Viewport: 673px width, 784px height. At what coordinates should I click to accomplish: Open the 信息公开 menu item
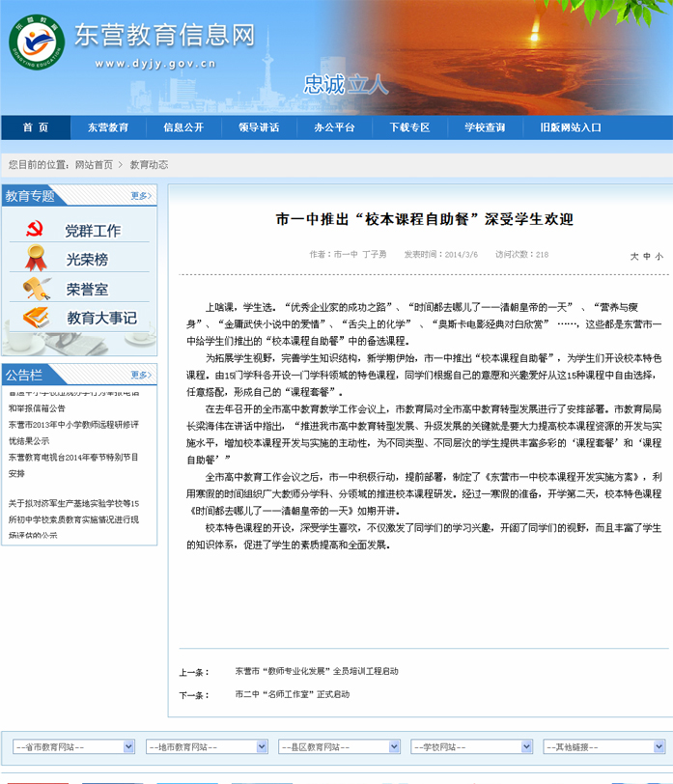point(183,127)
